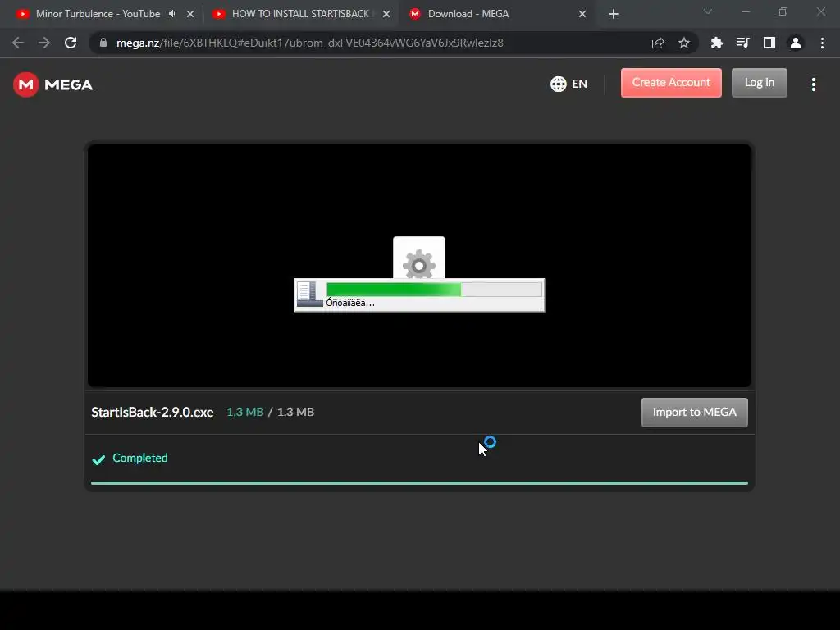Viewport: 840px width, 630px height.
Task: Bookmark this page with the star icon
Action: [x=684, y=43]
